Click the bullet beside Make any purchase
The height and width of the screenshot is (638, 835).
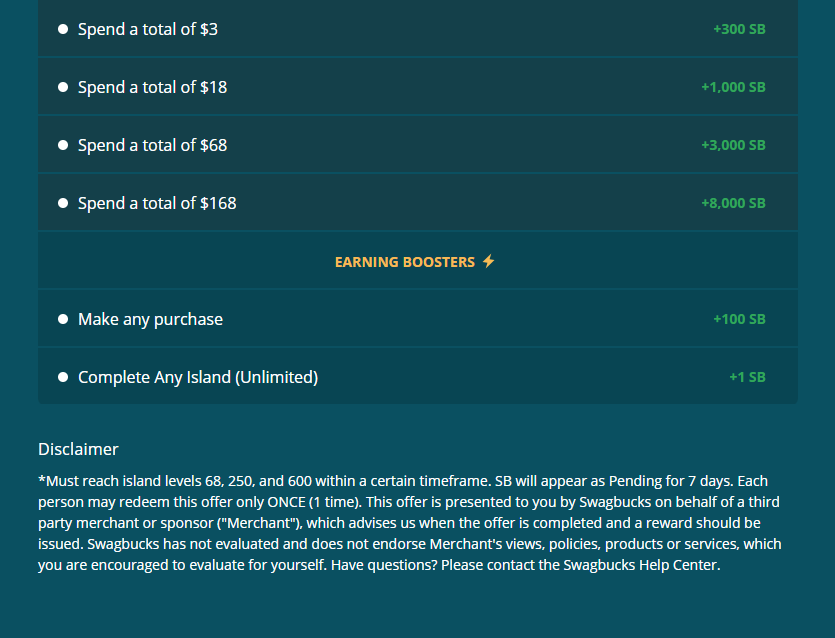coord(63,318)
